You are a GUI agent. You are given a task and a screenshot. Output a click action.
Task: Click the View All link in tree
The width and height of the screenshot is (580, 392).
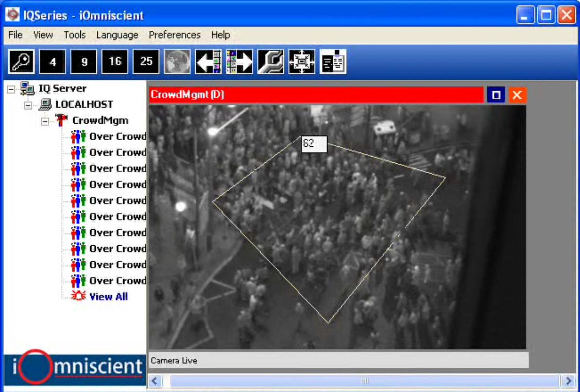coord(108,297)
